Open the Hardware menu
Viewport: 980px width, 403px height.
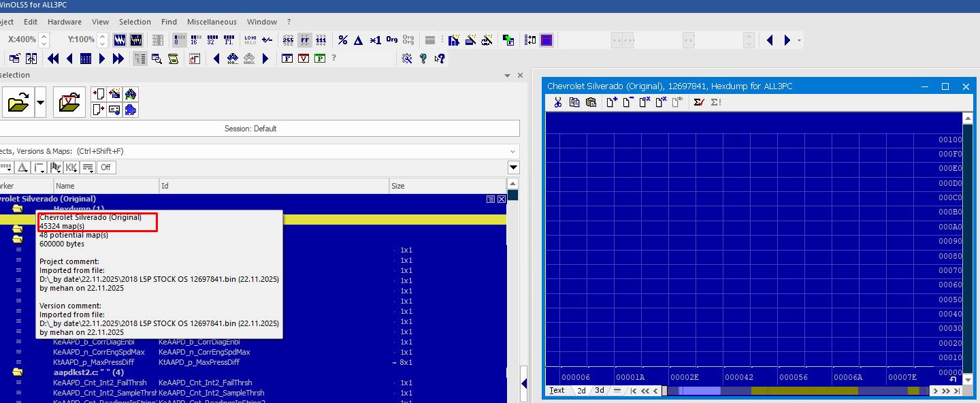tap(65, 22)
